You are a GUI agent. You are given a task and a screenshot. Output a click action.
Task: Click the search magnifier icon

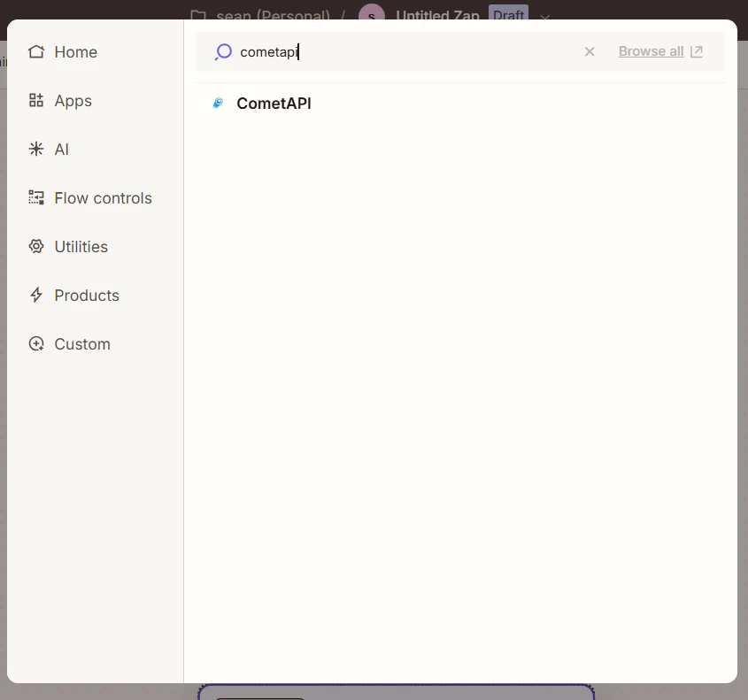(x=223, y=51)
